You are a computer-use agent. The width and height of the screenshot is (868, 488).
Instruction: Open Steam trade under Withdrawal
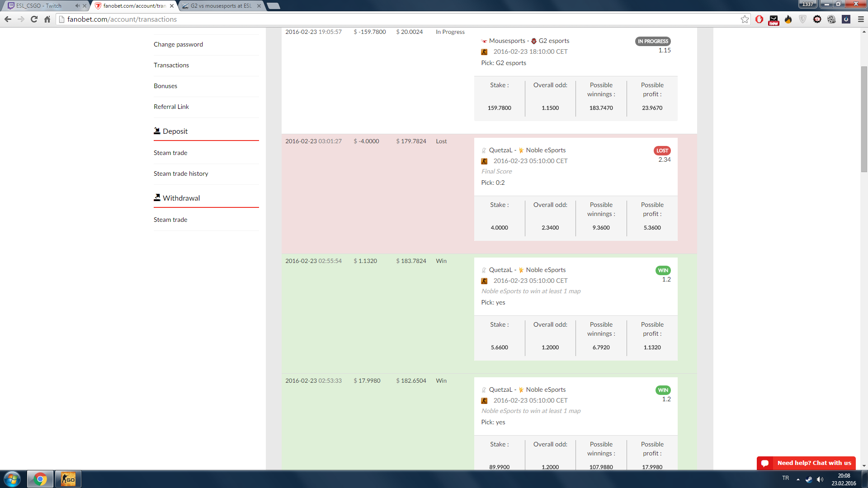coord(170,220)
